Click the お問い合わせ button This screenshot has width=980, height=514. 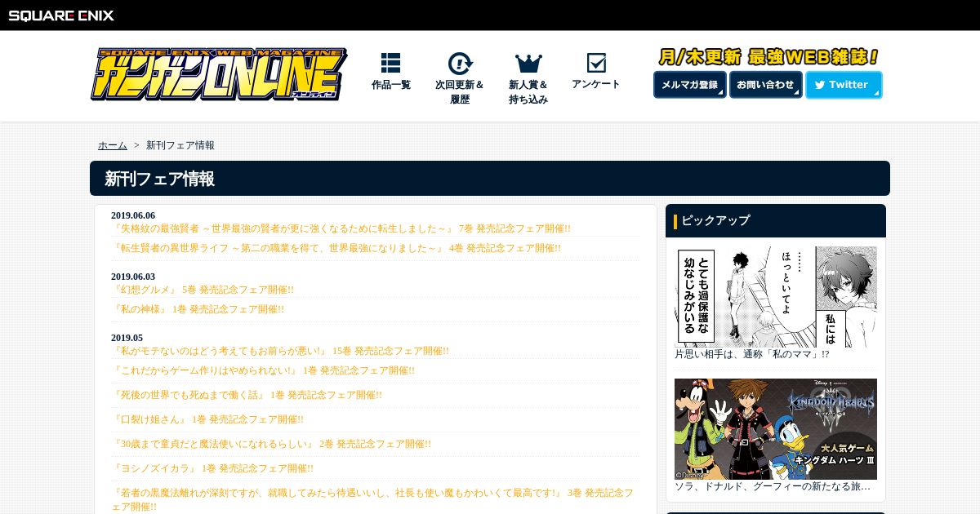[x=765, y=85]
